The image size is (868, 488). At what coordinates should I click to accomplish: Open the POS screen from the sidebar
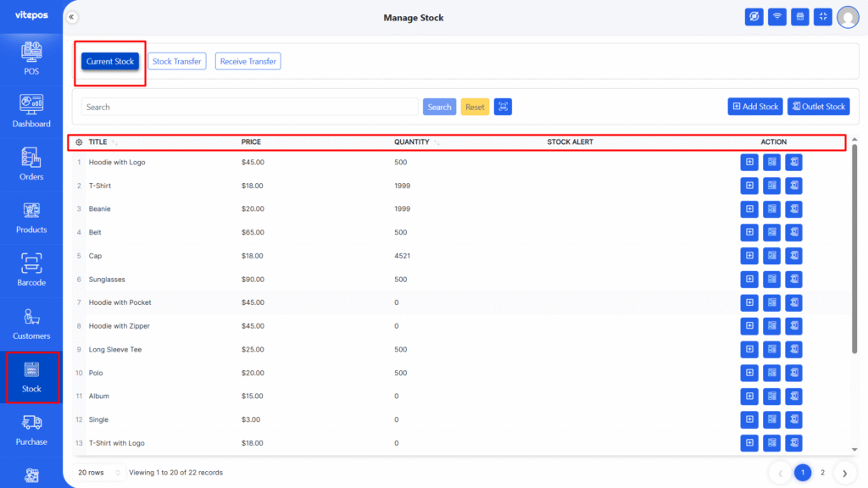pyautogui.click(x=31, y=59)
